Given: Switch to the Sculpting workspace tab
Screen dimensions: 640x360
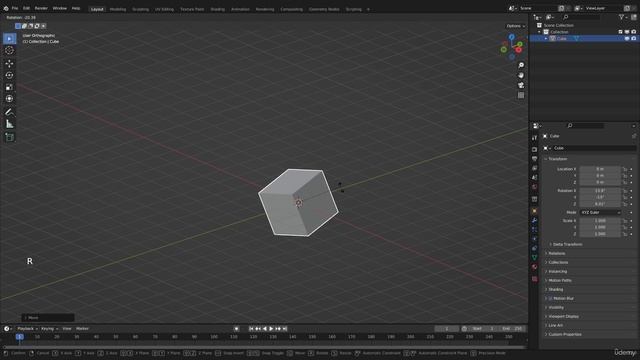Looking at the screenshot, I should tap(140, 9).
